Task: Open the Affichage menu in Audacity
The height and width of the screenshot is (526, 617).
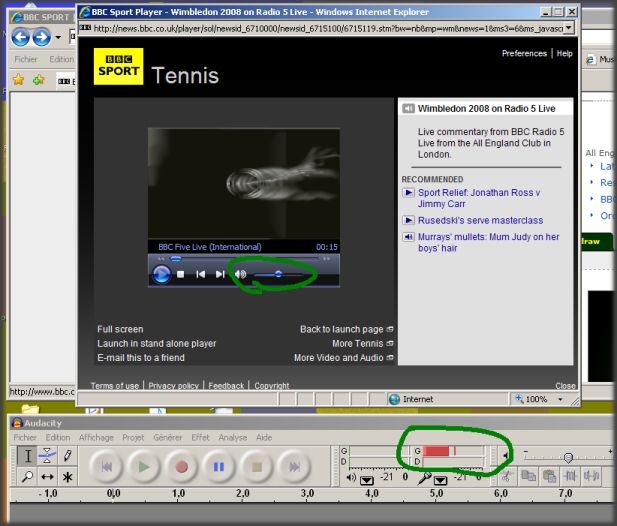Action: click(x=96, y=437)
